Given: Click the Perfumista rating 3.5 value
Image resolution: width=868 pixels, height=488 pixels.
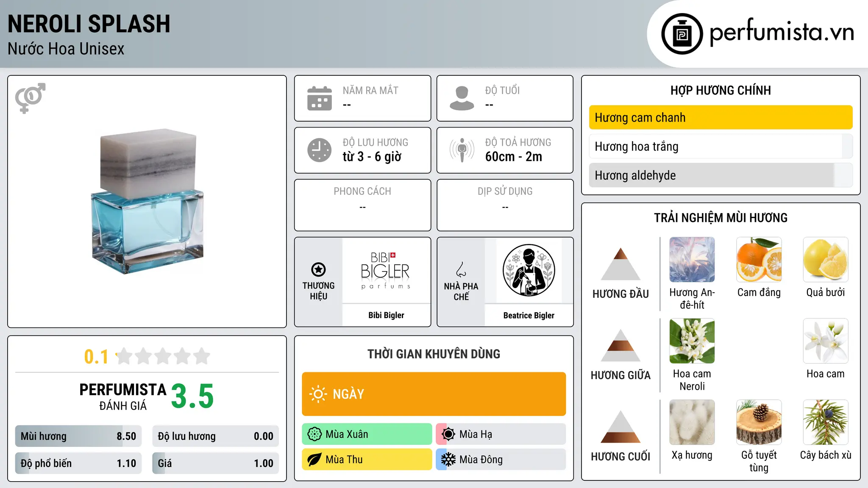Looking at the screenshot, I should coord(192,396).
